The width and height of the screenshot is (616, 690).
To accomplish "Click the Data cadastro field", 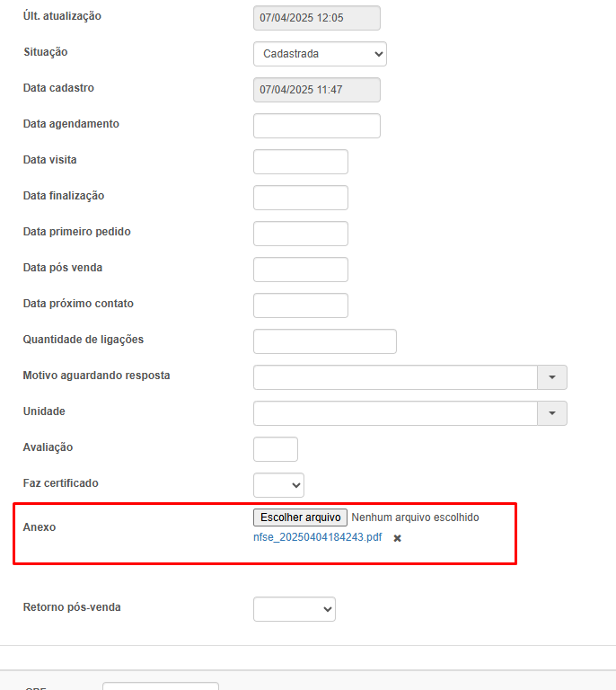I will [317, 90].
